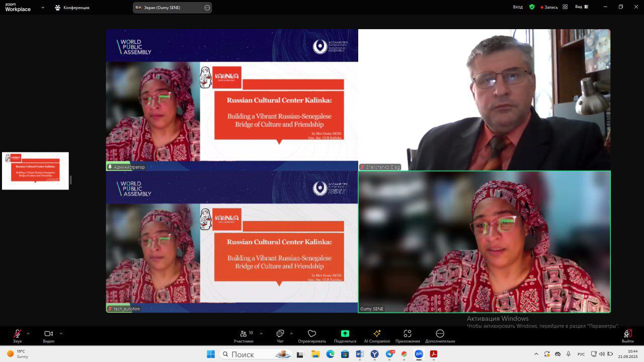Open AI Companion sparkle icon

click(377, 334)
